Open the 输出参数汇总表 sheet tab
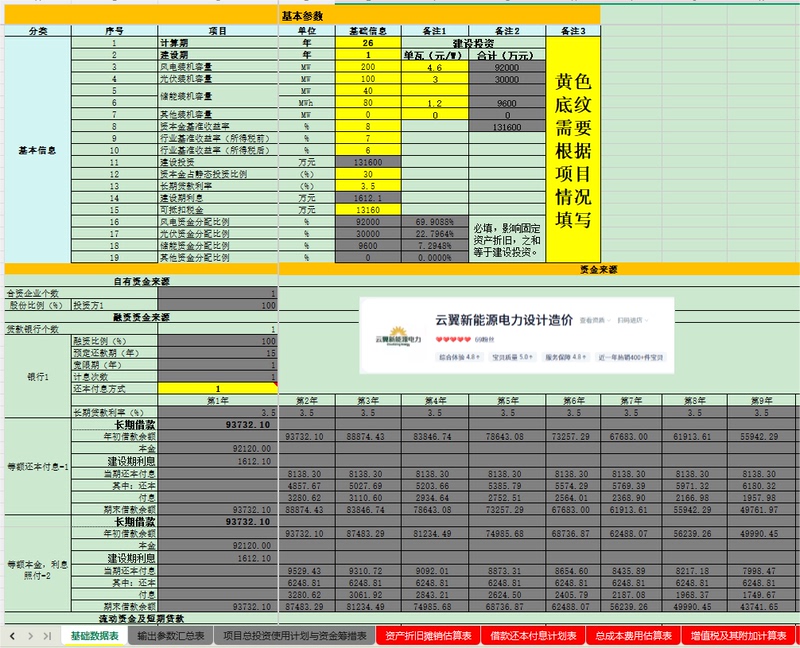Viewport: 800px width, 648px height. [170, 636]
